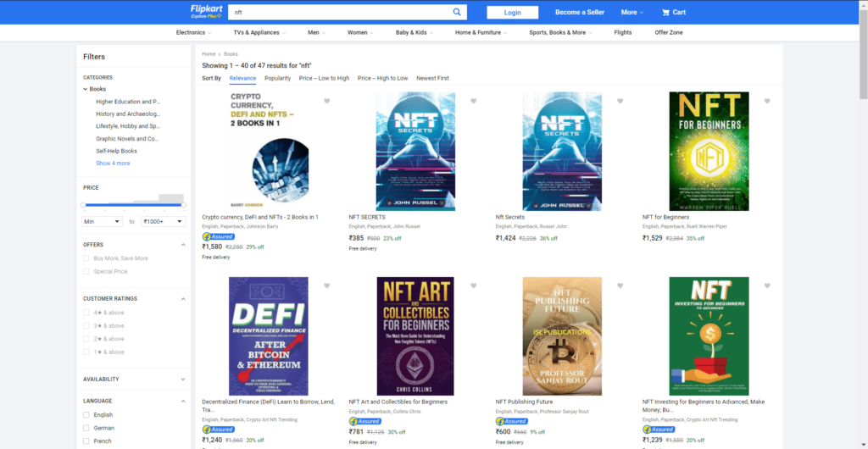The width and height of the screenshot is (868, 449).
Task: Enable 4★ & above rating filter
Action: [86, 313]
